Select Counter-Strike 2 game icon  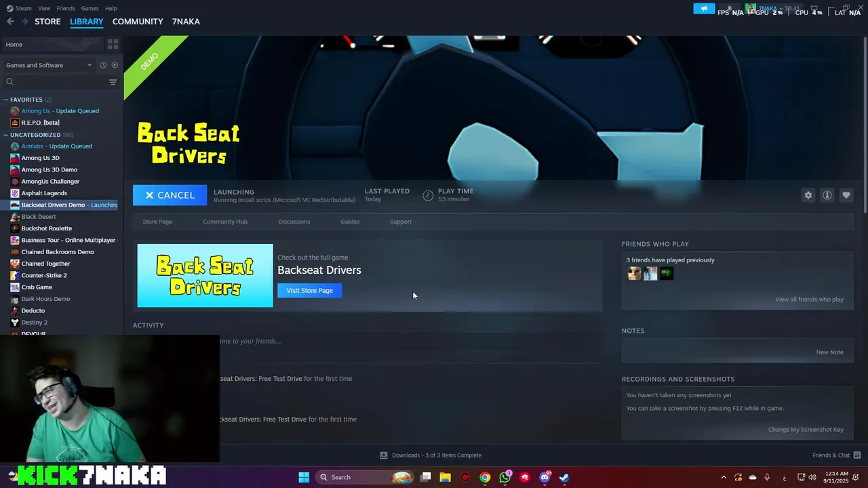click(x=15, y=275)
